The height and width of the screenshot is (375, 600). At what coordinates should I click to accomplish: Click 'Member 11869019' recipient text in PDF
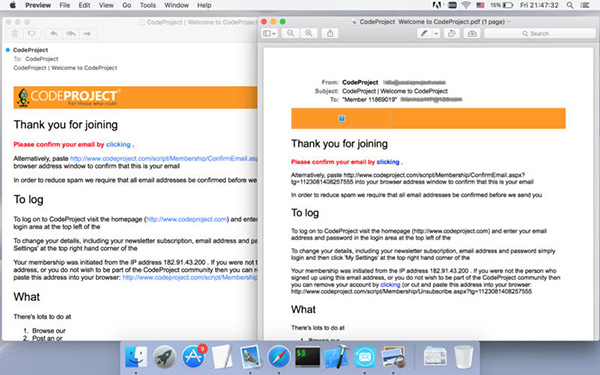pos(369,99)
